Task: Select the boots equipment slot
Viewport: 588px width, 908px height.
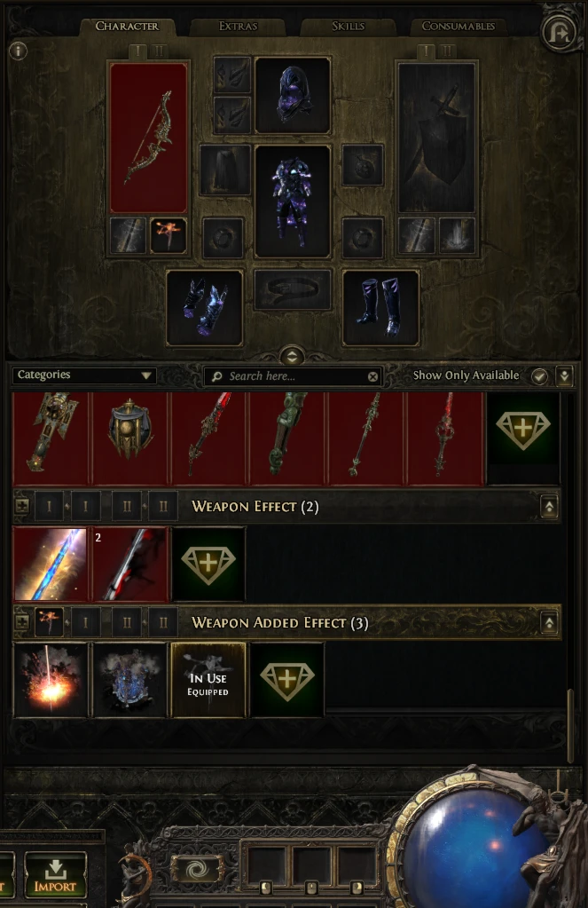Action: (380, 308)
